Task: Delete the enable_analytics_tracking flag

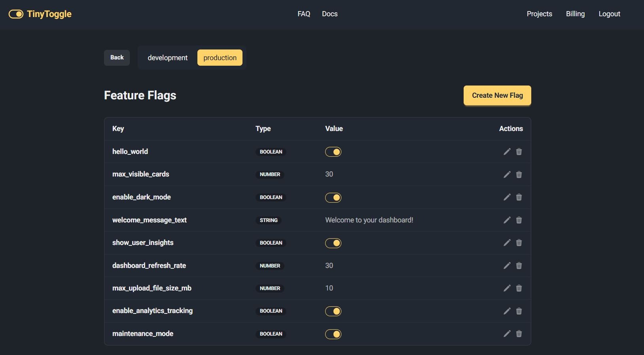Action: coord(519,311)
